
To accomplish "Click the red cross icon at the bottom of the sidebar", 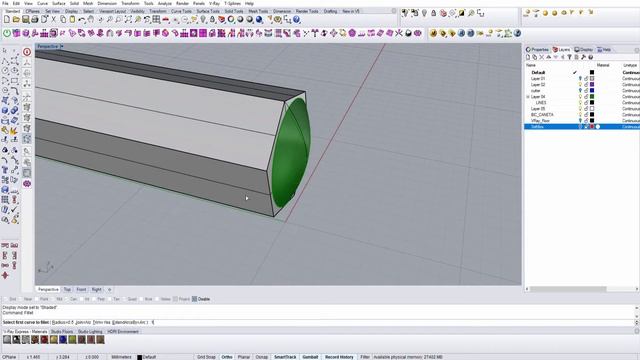I will (5, 276).
